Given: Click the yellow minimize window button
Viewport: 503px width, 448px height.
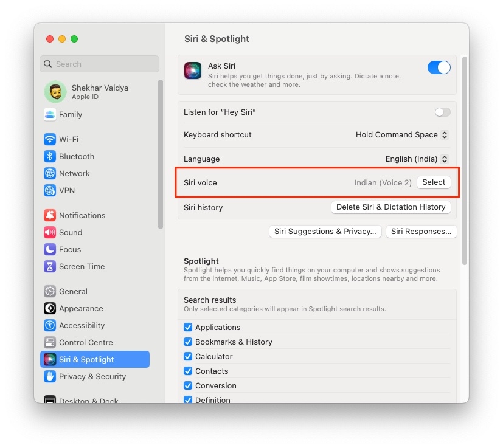Looking at the screenshot, I should point(62,39).
